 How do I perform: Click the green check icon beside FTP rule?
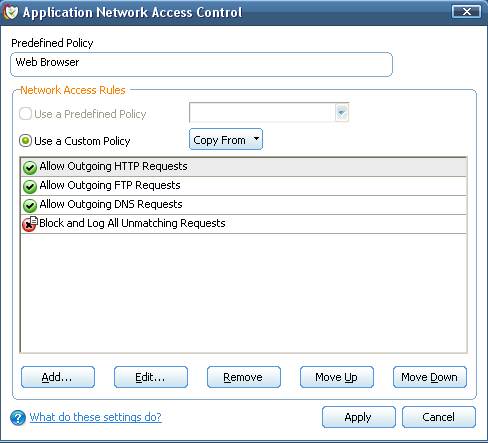[x=30, y=186]
